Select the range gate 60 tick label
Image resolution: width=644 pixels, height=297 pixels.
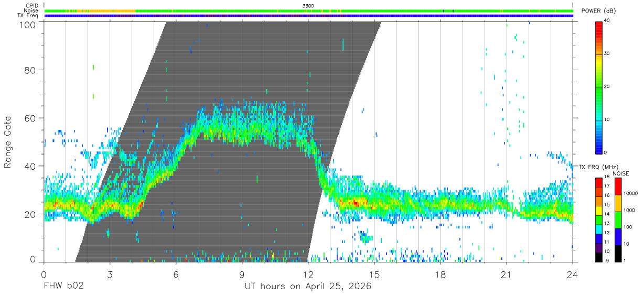click(31, 118)
